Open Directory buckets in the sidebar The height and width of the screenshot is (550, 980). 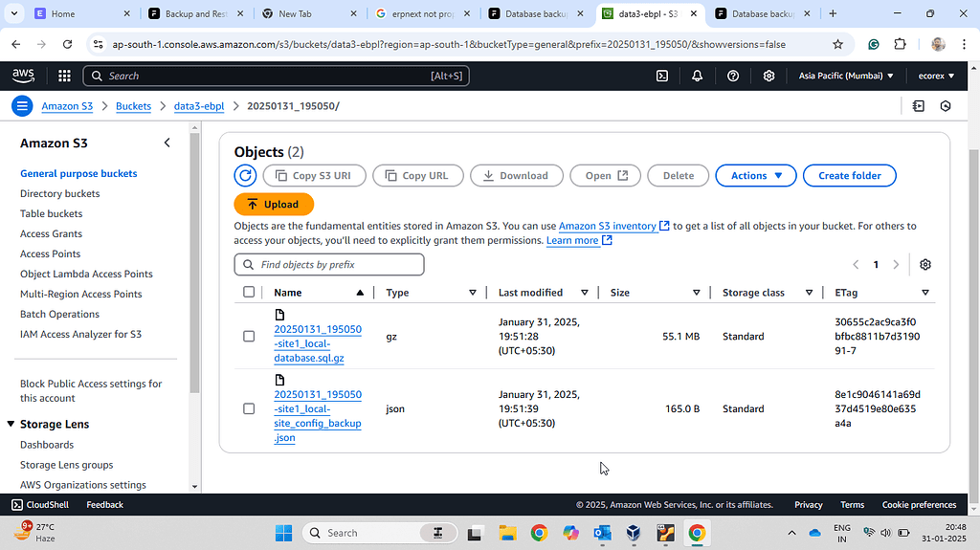click(60, 194)
